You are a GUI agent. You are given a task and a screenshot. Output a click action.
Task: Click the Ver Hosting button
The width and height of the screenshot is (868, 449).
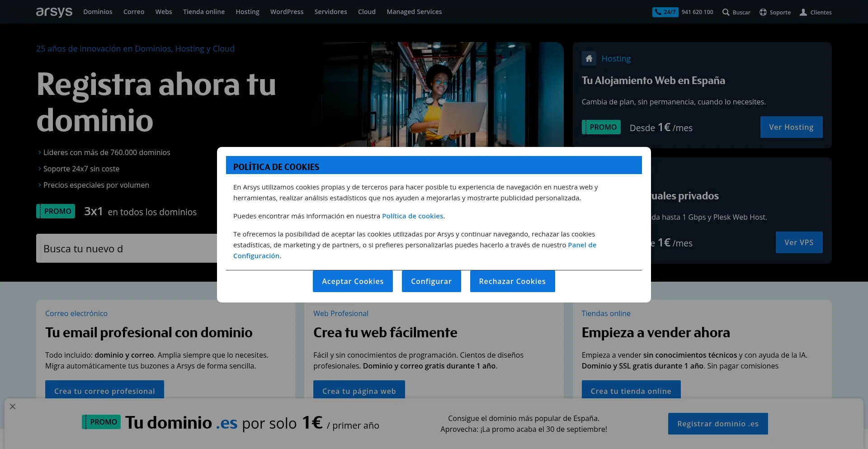791,127
